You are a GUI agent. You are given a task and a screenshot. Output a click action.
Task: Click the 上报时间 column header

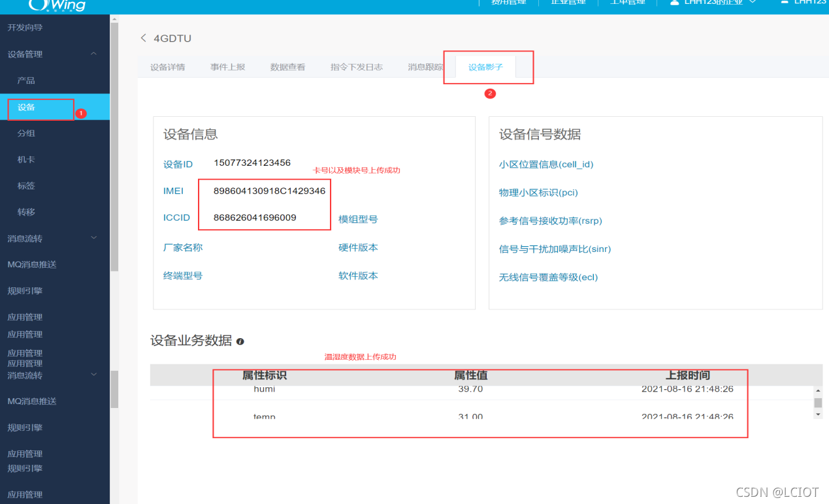click(688, 375)
